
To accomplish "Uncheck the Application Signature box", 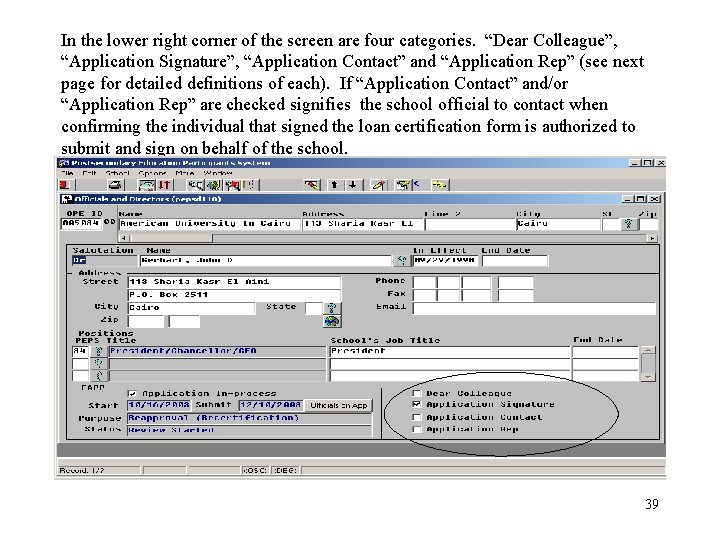I will 416,405.
